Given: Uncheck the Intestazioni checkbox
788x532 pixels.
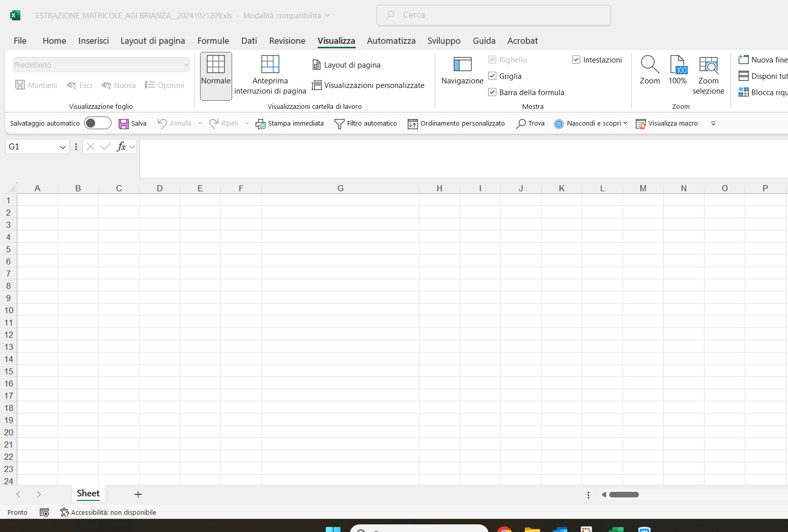Looking at the screenshot, I should point(576,60).
